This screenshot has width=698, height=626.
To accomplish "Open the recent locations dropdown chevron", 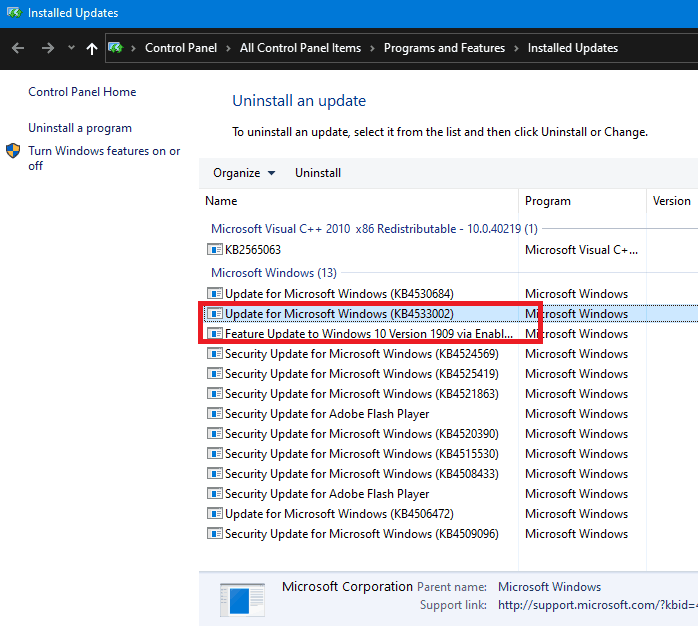I will point(71,48).
